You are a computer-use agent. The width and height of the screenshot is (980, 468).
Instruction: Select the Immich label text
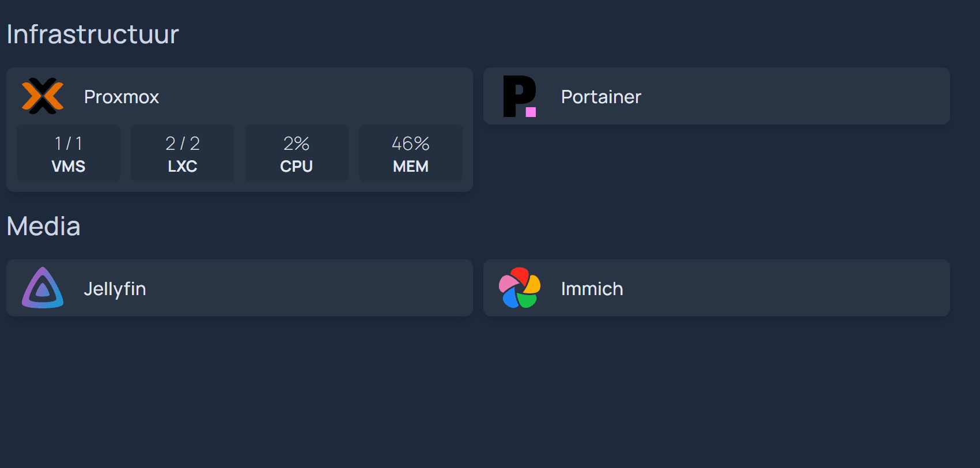click(x=592, y=288)
